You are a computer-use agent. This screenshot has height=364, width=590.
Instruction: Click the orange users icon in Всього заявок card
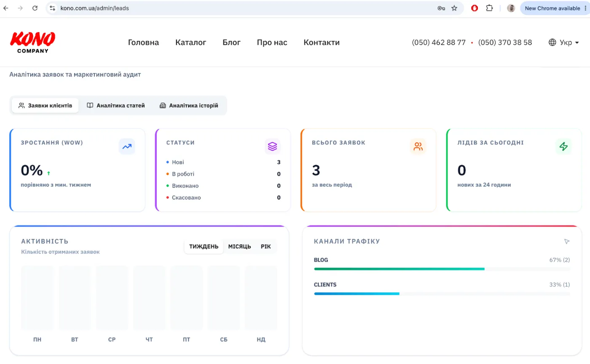pos(418,147)
